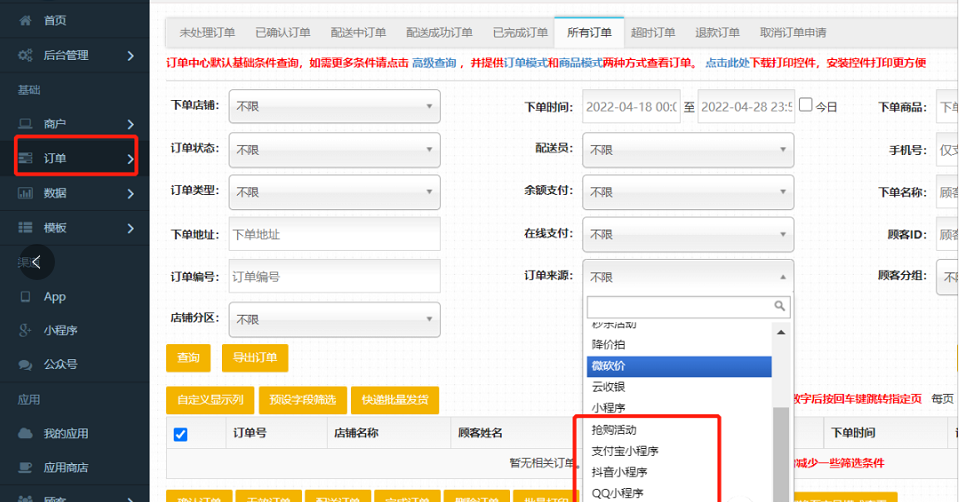Click the laptop icon beside 商户

(25, 124)
